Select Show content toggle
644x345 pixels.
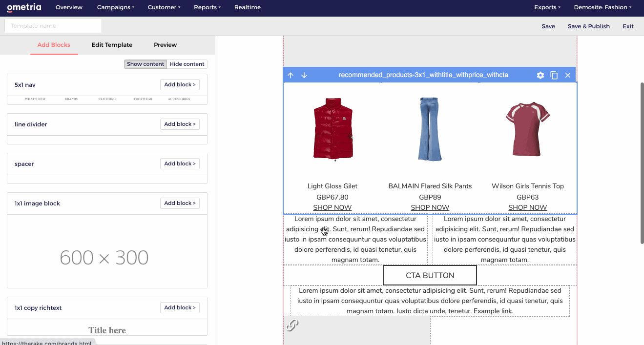(x=145, y=64)
